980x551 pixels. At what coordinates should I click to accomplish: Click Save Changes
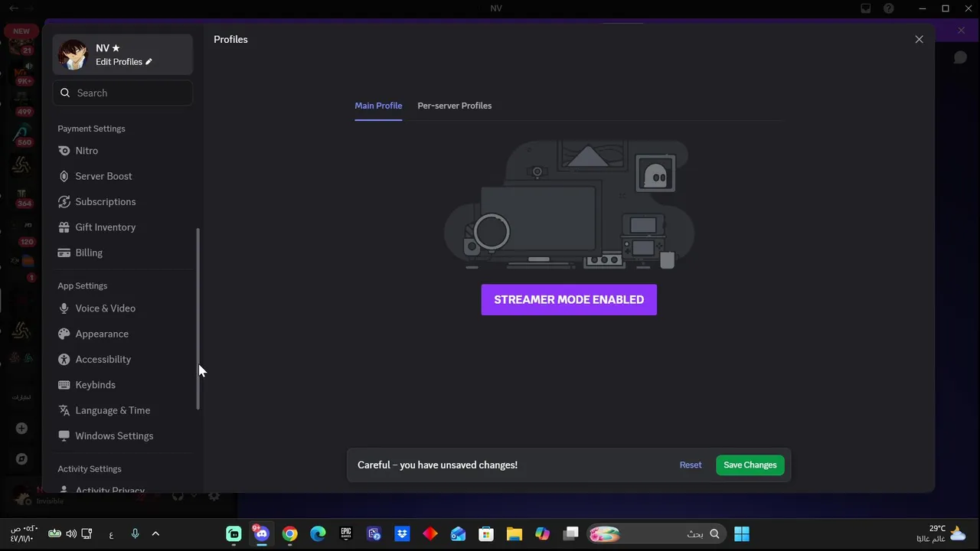click(750, 465)
